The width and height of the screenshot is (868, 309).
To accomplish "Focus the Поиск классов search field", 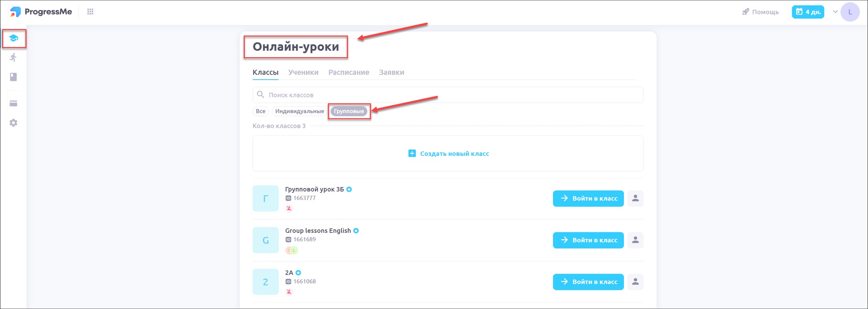I will click(448, 95).
